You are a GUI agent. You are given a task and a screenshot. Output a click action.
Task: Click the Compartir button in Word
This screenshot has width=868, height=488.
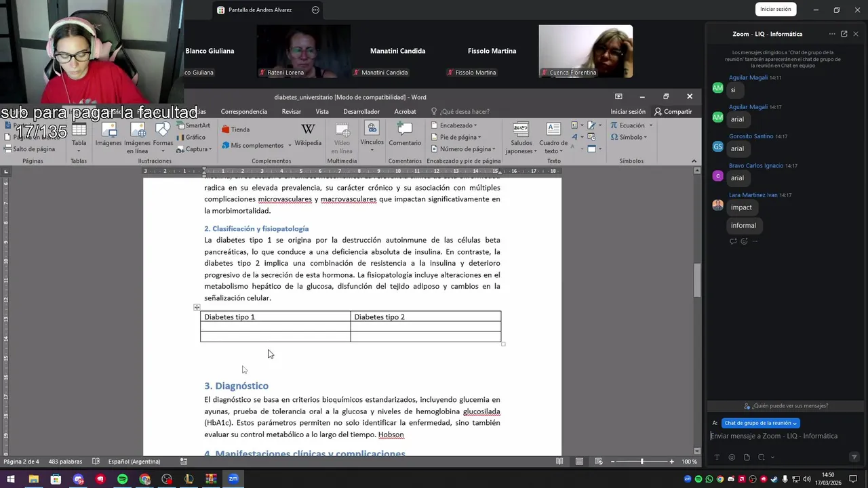click(x=673, y=112)
